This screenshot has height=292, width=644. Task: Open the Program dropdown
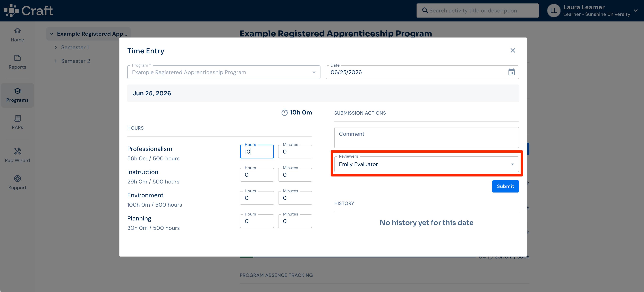tap(224, 72)
